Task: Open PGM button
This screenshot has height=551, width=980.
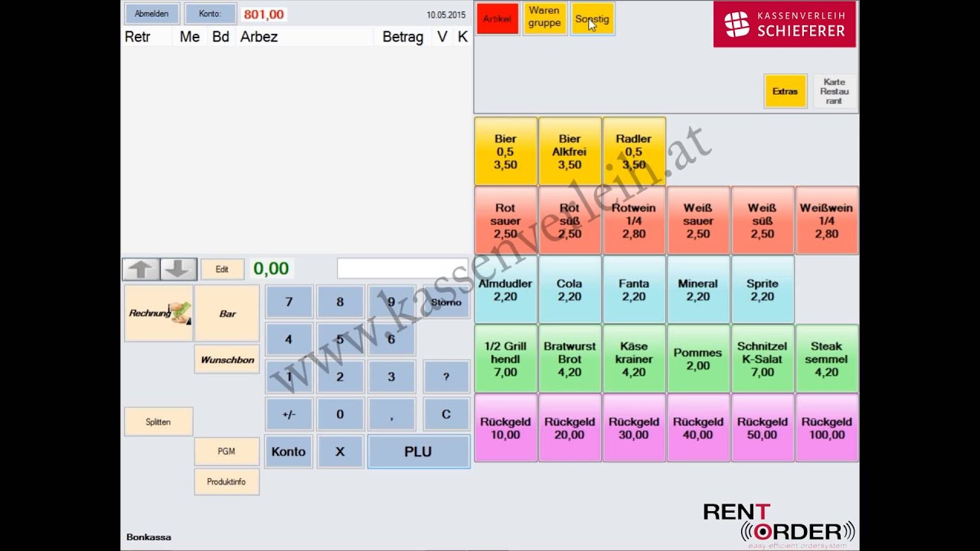Action: tap(227, 452)
